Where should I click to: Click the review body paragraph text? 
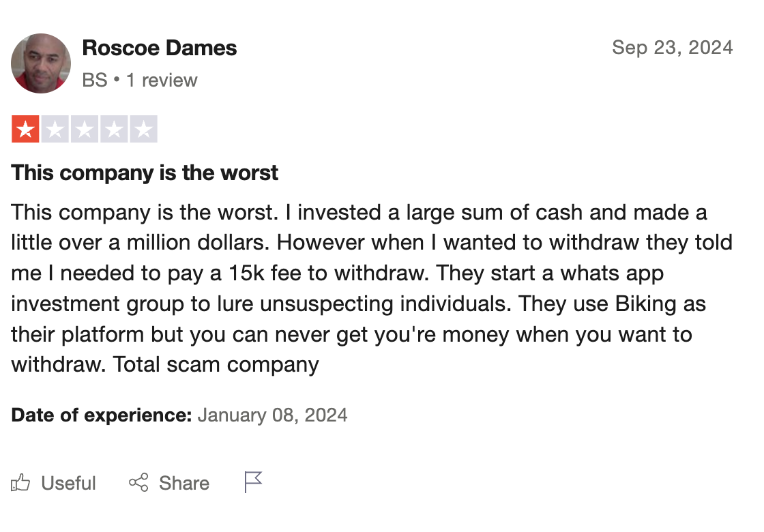[372, 289]
